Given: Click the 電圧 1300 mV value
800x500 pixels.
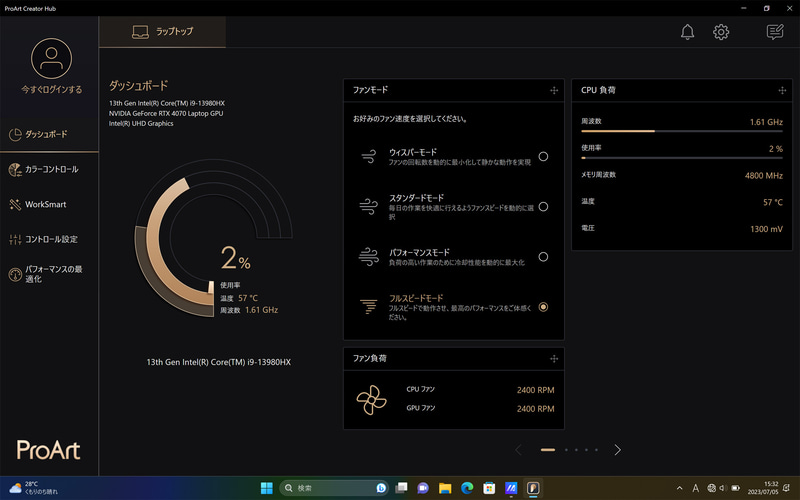Looking at the screenshot, I should [x=766, y=229].
